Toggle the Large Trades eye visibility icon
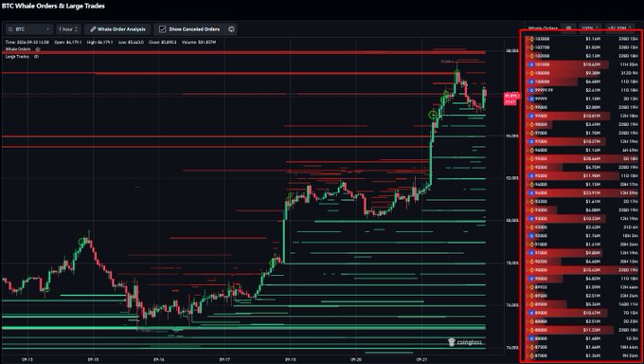 click(x=36, y=57)
